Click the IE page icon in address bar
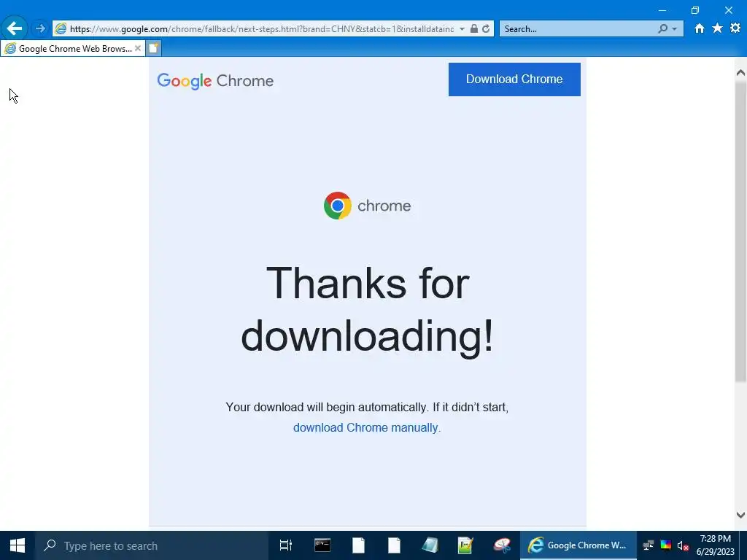The width and height of the screenshot is (747, 560). [61, 28]
